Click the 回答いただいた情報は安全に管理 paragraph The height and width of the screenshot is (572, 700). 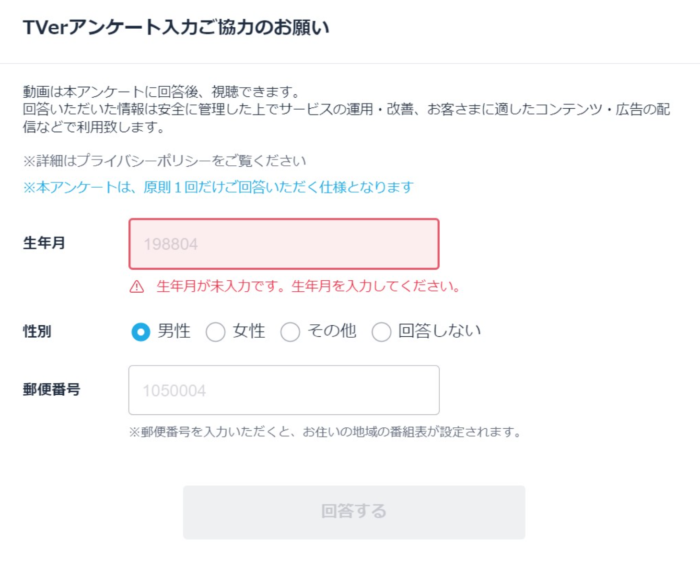[x=340, y=109]
